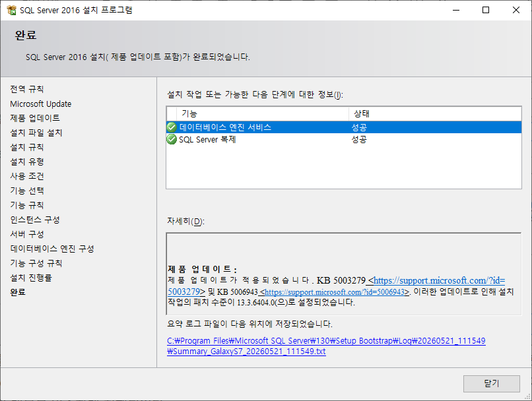Screen dimensions: 532x401
Task: Select the 데이터베이스 엔진 서비스 row
Action: point(344,127)
